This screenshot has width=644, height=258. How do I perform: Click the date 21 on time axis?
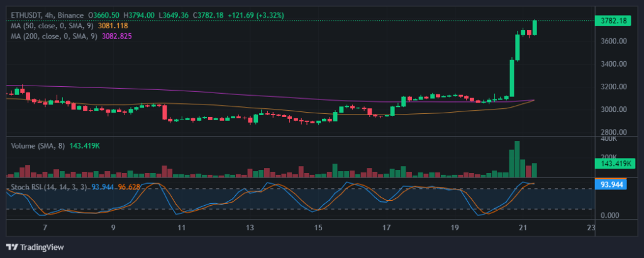[523, 227]
